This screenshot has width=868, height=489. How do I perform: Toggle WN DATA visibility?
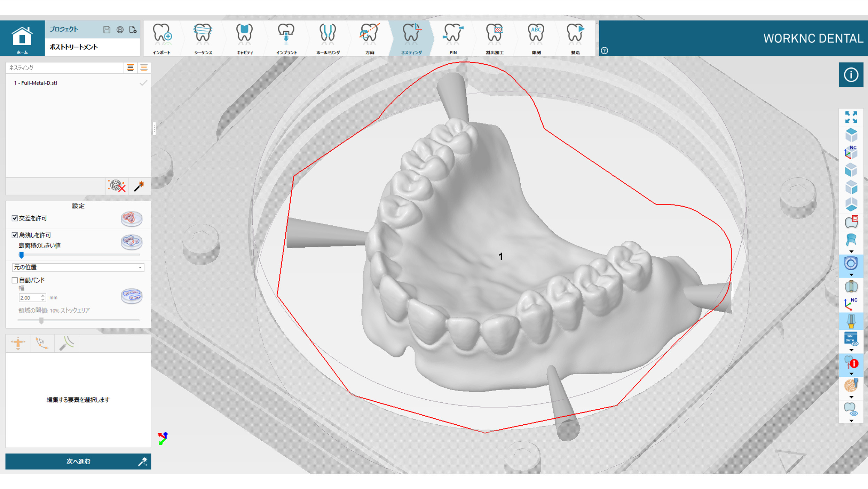click(x=851, y=339)
